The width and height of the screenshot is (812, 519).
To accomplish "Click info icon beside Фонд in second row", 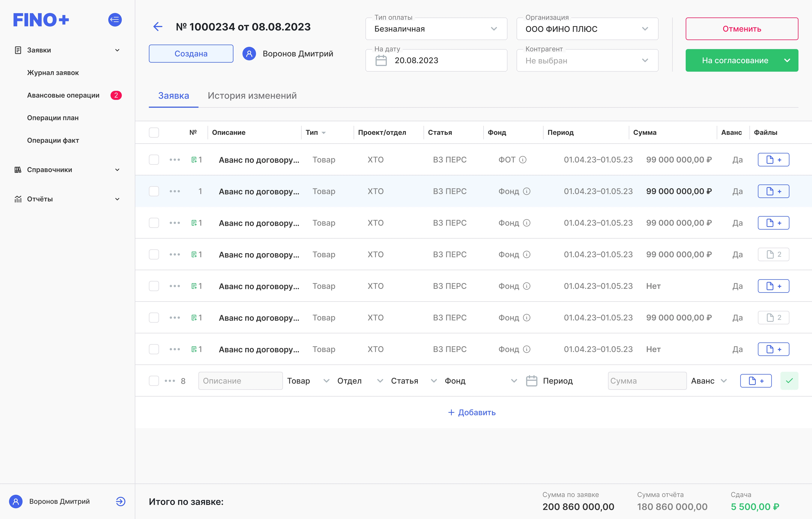I will click(527, 191).
